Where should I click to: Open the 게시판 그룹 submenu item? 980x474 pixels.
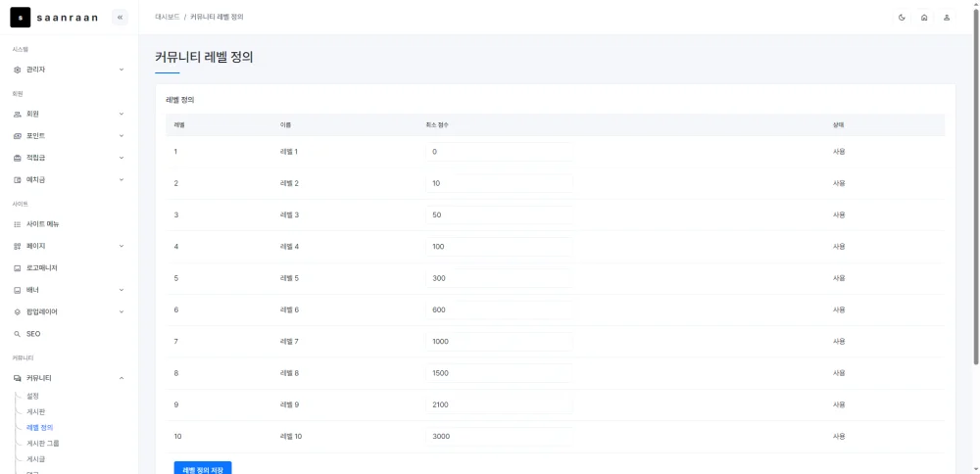[43, 444]
